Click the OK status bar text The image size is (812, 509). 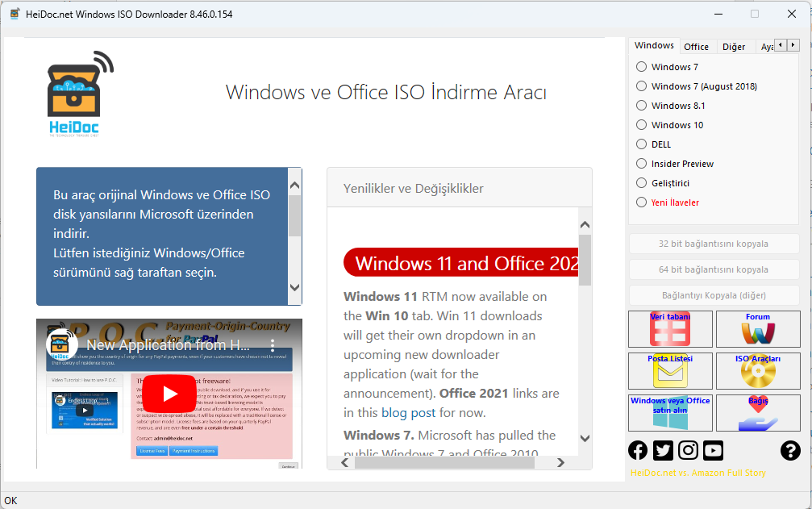click(x=10, y=501)
